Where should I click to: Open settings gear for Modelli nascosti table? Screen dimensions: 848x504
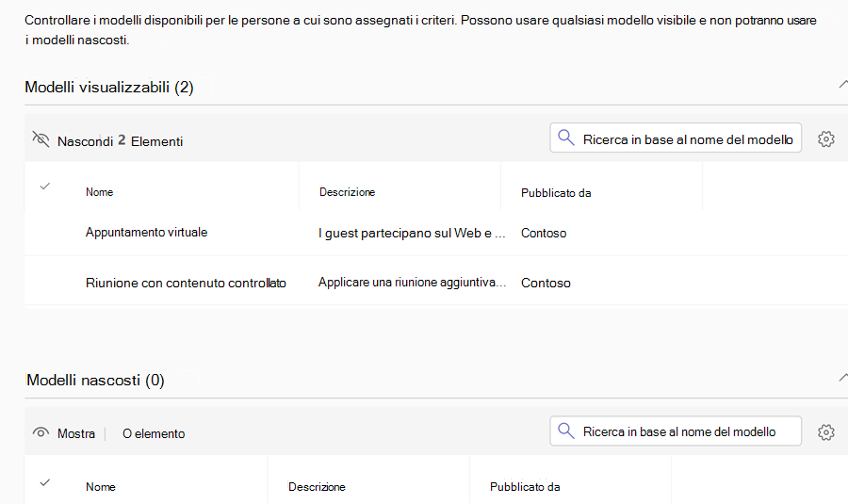pyautogui.click(x=825, y=432)
